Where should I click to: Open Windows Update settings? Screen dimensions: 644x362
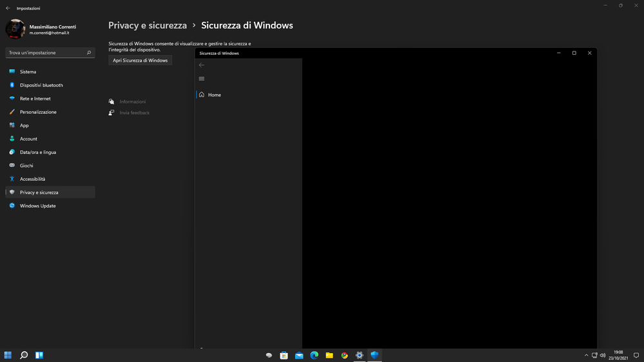point(50,205)
